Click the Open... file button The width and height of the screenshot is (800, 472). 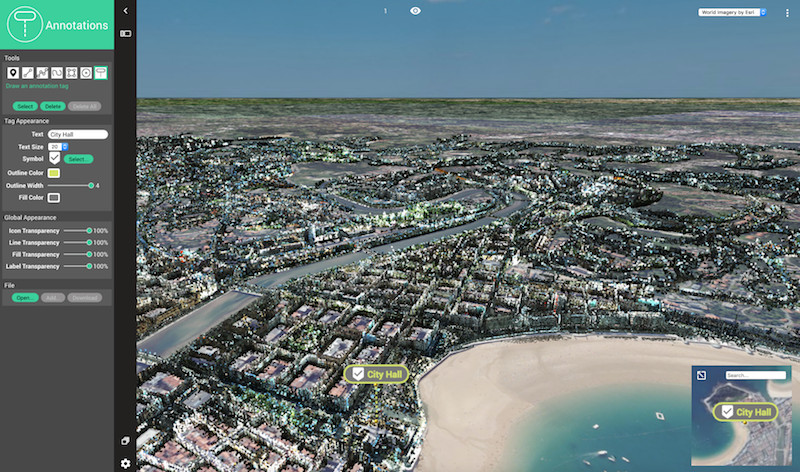pos(25,298)
